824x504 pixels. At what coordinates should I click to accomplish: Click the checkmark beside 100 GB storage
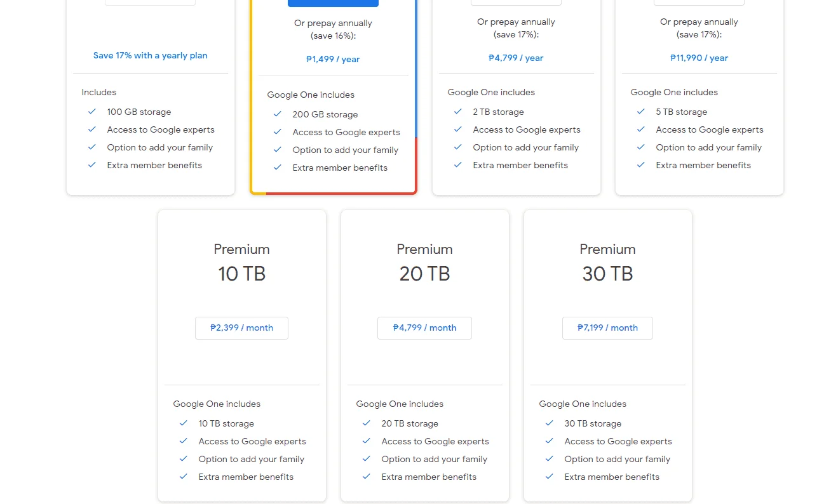[92, 111]
